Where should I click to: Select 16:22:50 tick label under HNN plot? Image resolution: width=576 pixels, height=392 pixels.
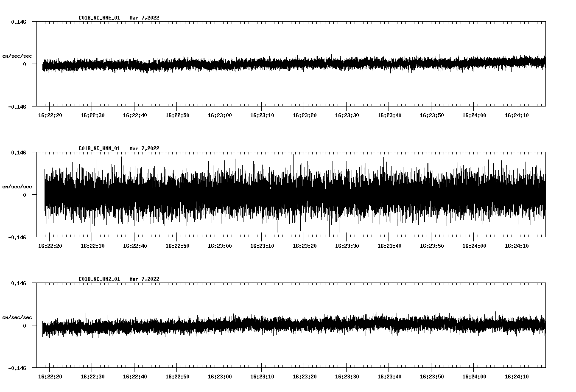pyautogui.click(x=177, y=246)
